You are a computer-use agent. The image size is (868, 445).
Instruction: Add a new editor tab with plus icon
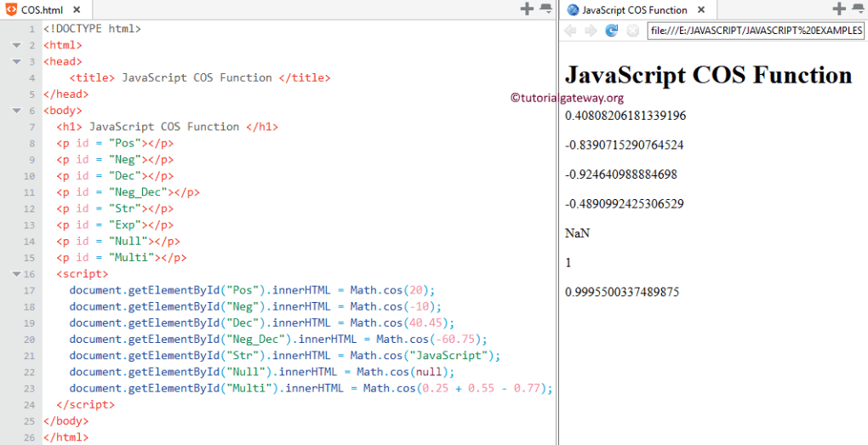[x=527, y=9]
